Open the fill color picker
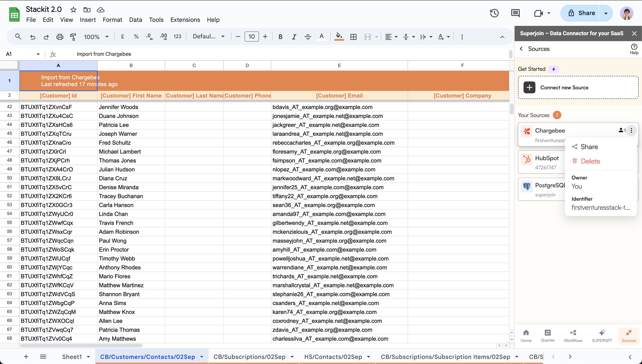642x364 pixels. [x=339, y=37]
